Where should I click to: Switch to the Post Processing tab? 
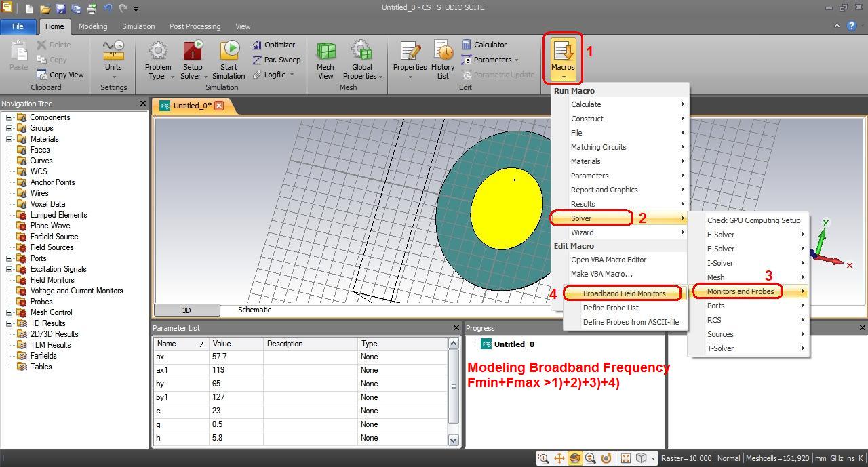tap(195, 26)
